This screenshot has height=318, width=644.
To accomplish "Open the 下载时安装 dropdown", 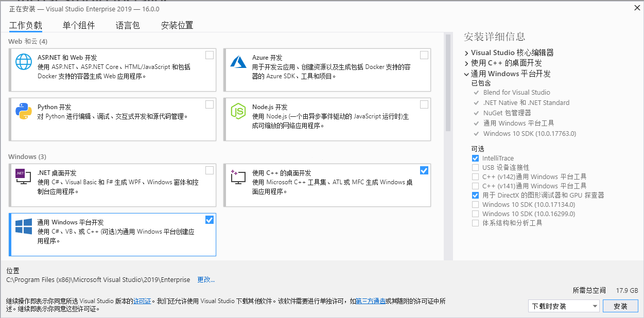I will point(564,306).
